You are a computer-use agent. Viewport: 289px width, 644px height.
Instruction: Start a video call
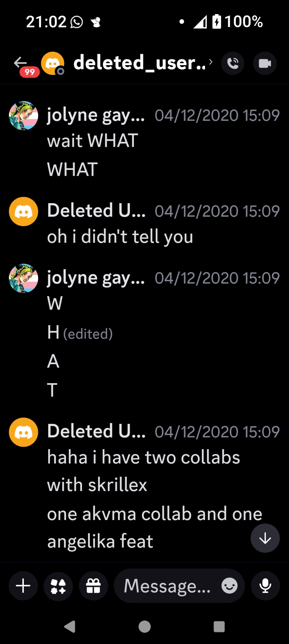tap(265, 63)
